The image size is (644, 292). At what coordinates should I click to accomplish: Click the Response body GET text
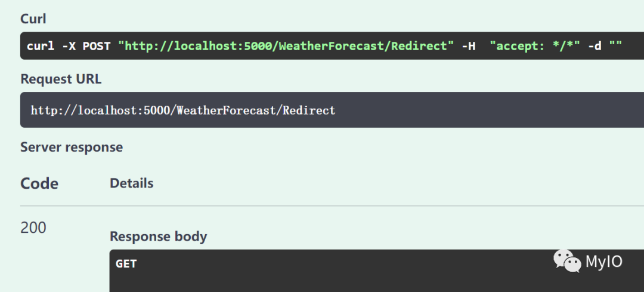126,263
